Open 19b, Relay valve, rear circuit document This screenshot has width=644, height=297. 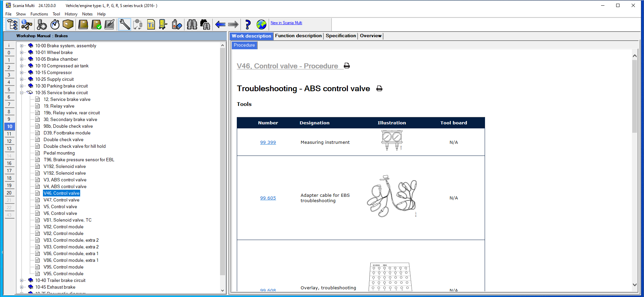point(72,113)
